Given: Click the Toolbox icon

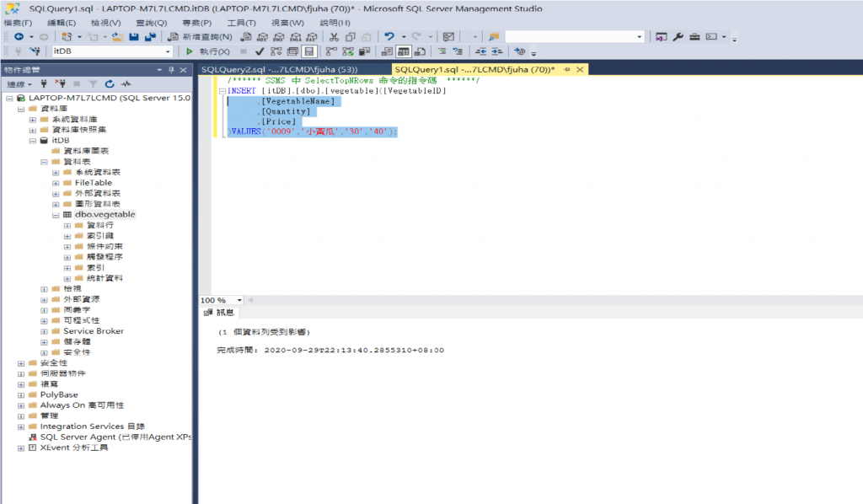Looking at the screenshot, I should coord(694,37).
